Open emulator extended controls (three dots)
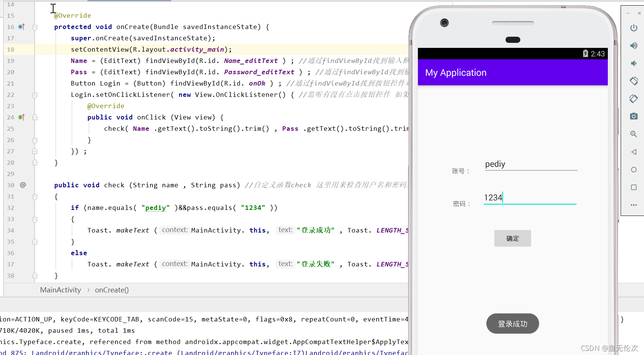 tap(634, 205)
